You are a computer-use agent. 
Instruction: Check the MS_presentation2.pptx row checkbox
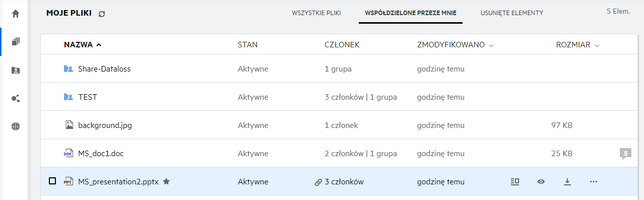52,181
